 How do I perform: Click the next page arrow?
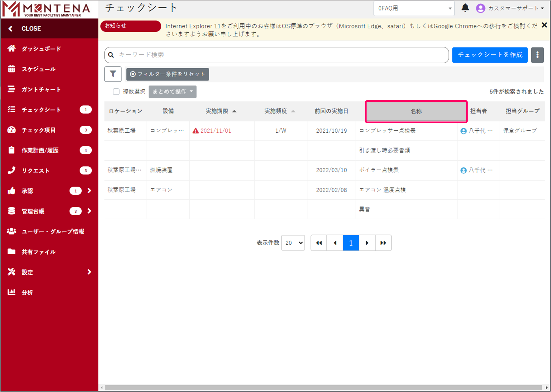pyautogui.click(x=367, y=243)
